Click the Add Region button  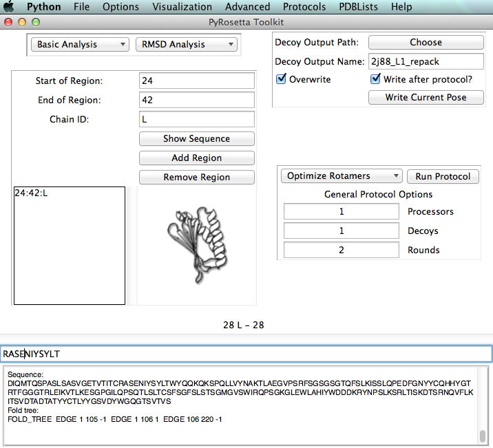(196, 158)
